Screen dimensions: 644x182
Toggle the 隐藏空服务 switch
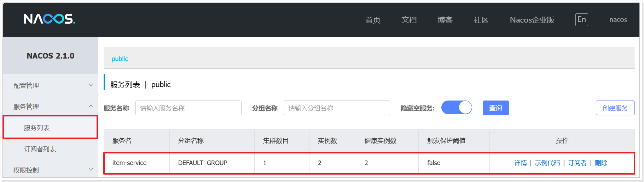(x=457, y=108)
